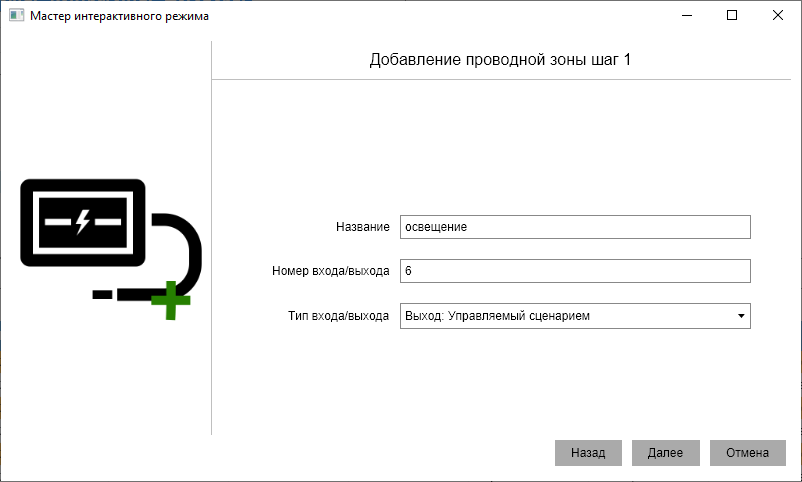802x482 pixels.
Task: Click the Номер входа/выхода label
Action: point(330,271)
